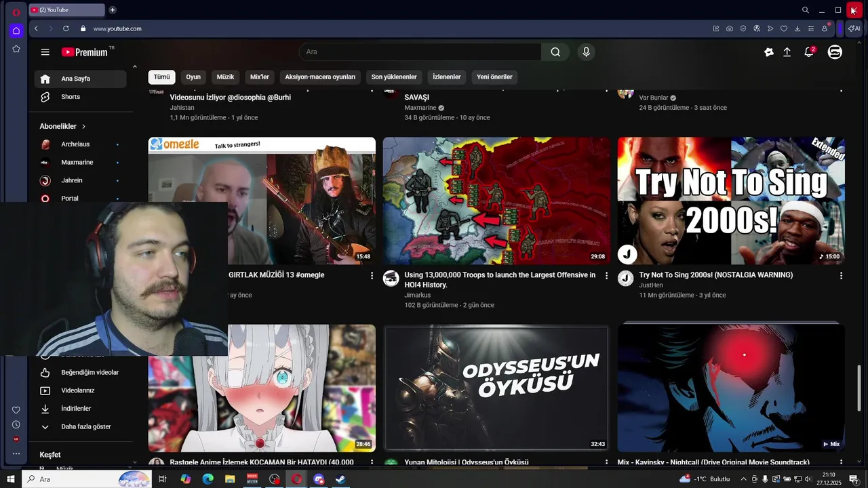Viewport: 868px width, 488px height.
Task: Click the search magnifier button beside Ara field
Action: pyautogui.click(x=555, y=52)
